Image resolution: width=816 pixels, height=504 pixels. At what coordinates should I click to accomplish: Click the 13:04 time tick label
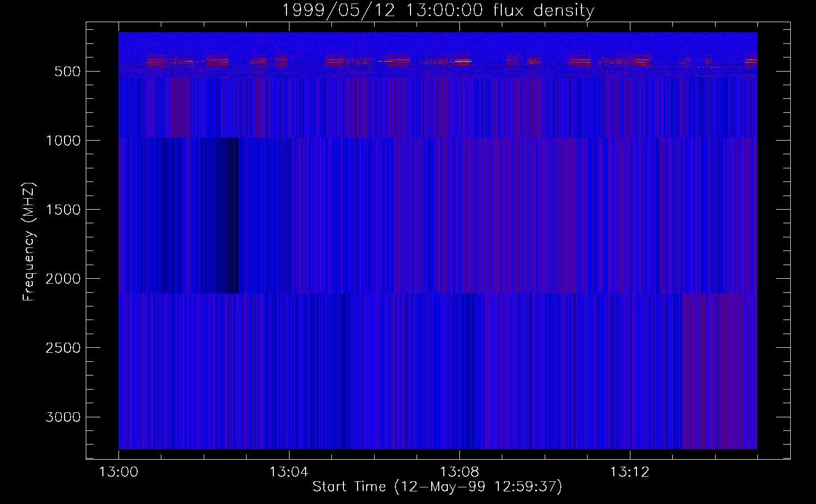point(289,472)
